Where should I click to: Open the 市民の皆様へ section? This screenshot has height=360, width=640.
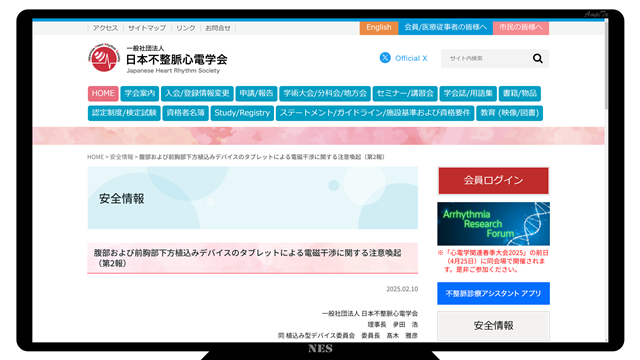(x=521, y=27)
